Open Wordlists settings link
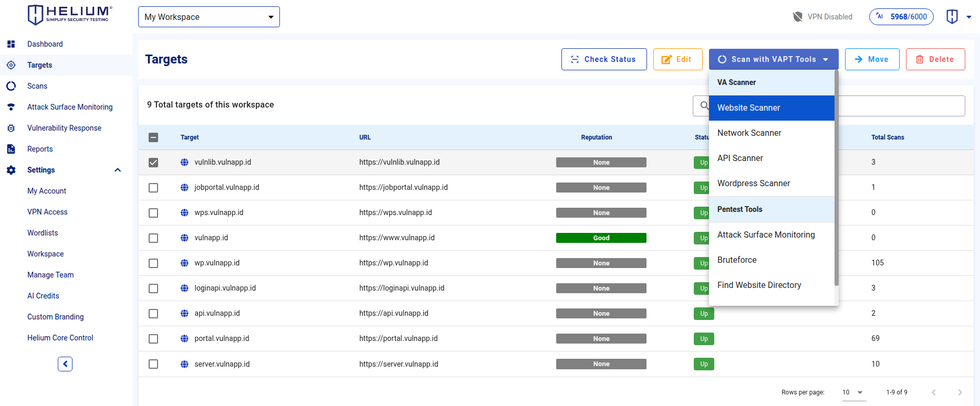 pyautogui.click(x=43, y=233)
